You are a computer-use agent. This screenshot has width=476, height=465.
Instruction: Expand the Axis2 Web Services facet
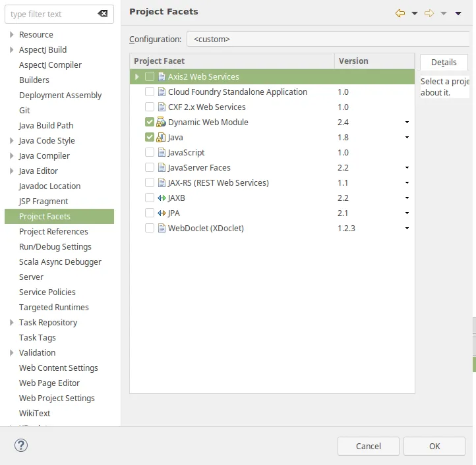pyautogui.click(x=137, y=77)
